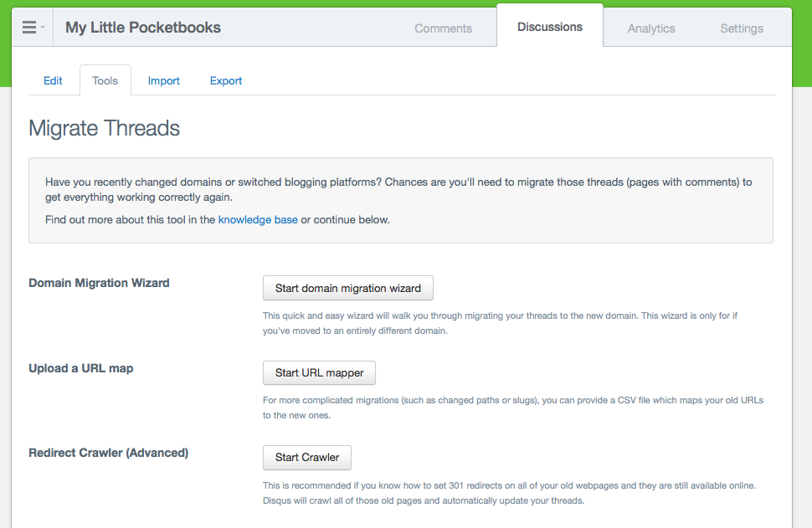Image resolution: width=812 pixels, height=528 pixels.
Task: Open the Analytics tab
Action: coord(651,28)
